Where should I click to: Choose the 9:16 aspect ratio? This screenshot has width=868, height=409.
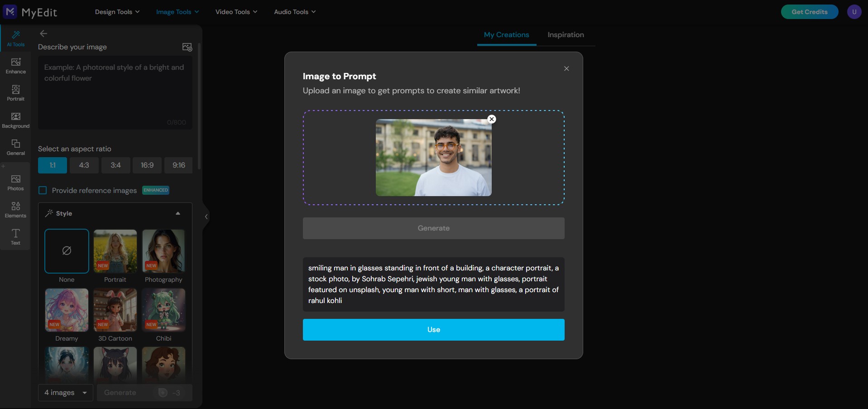click(x=178, y=165)
